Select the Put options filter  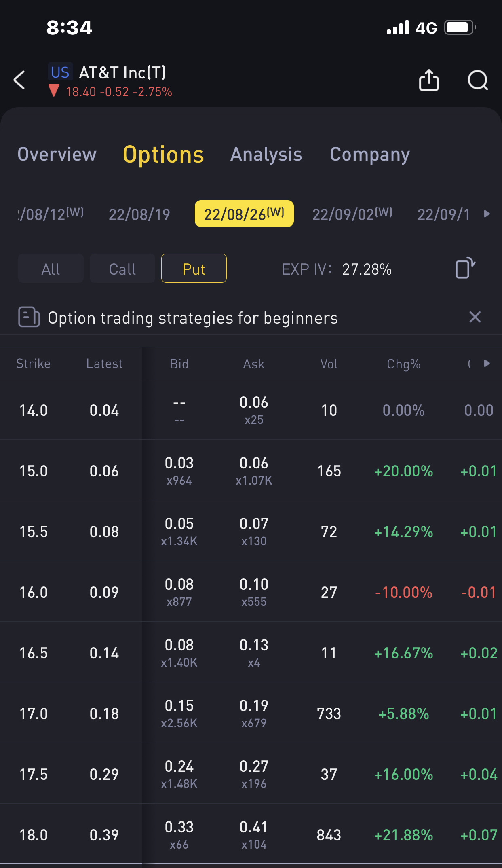[194, 269]
